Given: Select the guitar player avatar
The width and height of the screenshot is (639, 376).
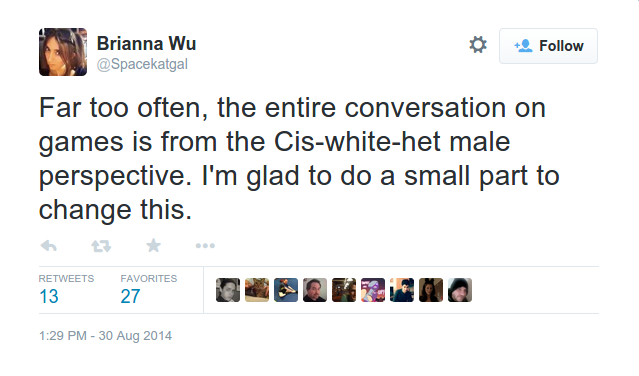Looking at the screenshot, I should [x=286, y=290].
